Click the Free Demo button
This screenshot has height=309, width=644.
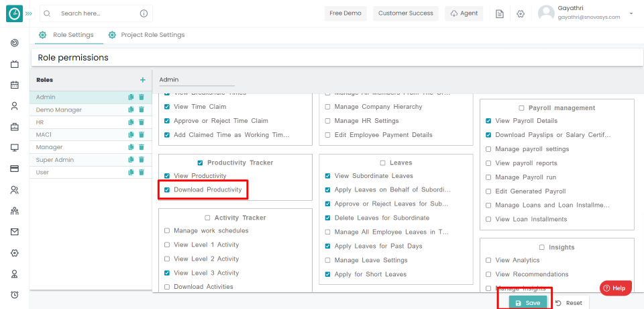click(345, 13)
